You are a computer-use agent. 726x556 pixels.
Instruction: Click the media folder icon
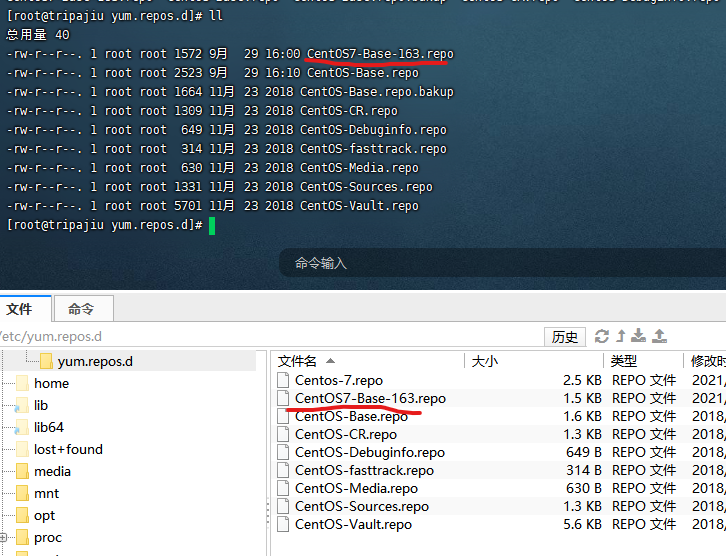click(x=22, y=472)
